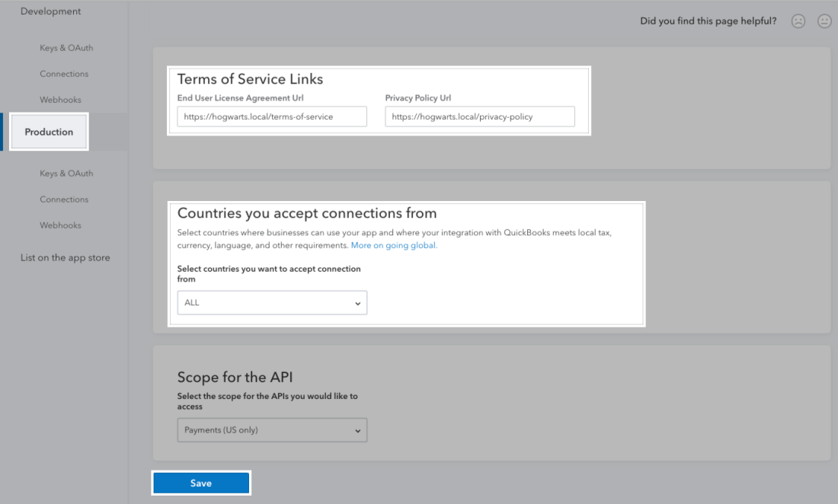Image resolution: width=838 pixels, height=504 pixels.
Task: Click the Privacy Policy Url field
Action: [479, 116]
